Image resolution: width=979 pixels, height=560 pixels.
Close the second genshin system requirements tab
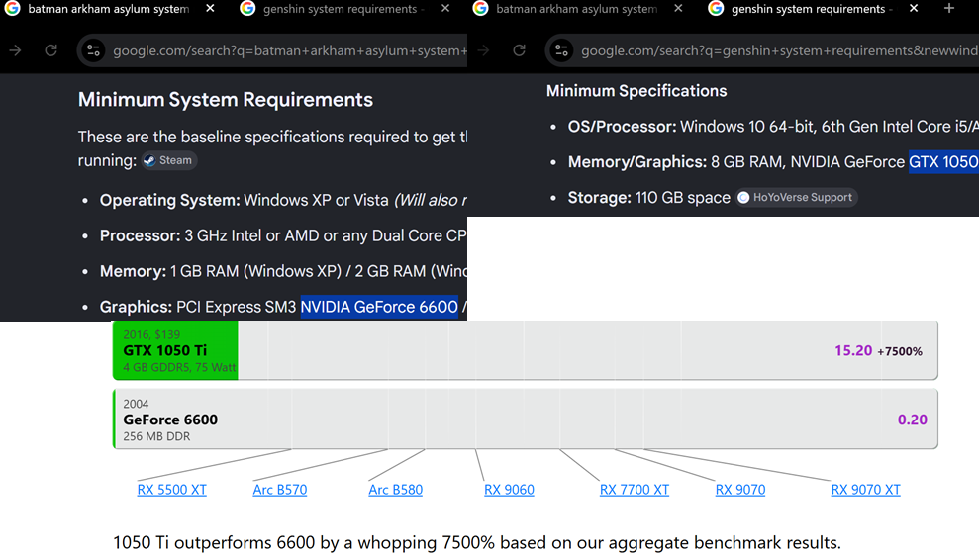914,9
